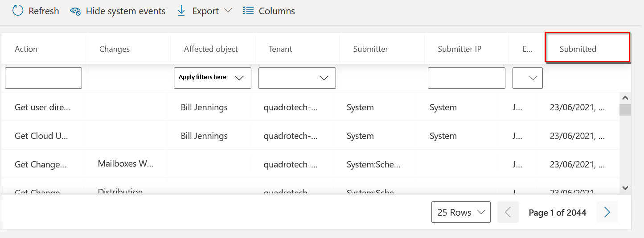
Task: Click the Columns list icon
Action: pos(248,11)
